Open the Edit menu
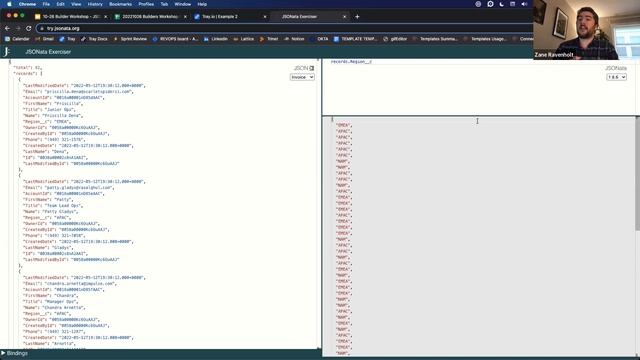The image size is (640, 360). (60, 4)
